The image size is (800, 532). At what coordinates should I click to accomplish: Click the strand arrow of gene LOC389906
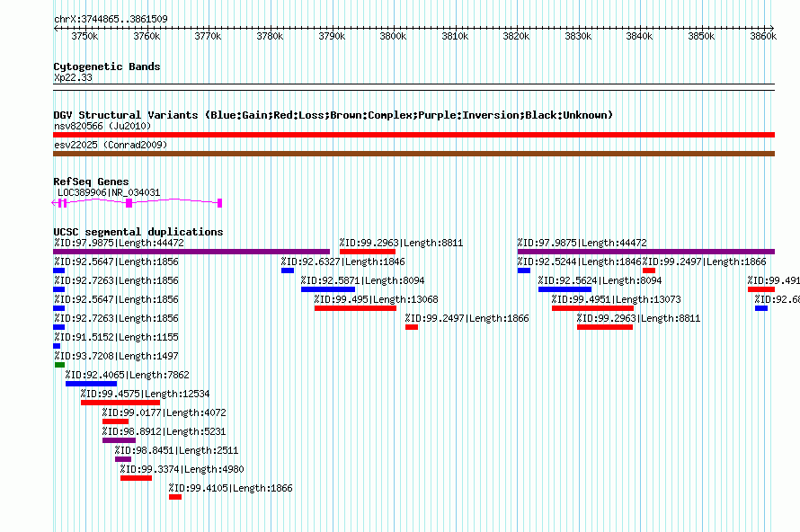pyautogui.click(x=55, y=203)
